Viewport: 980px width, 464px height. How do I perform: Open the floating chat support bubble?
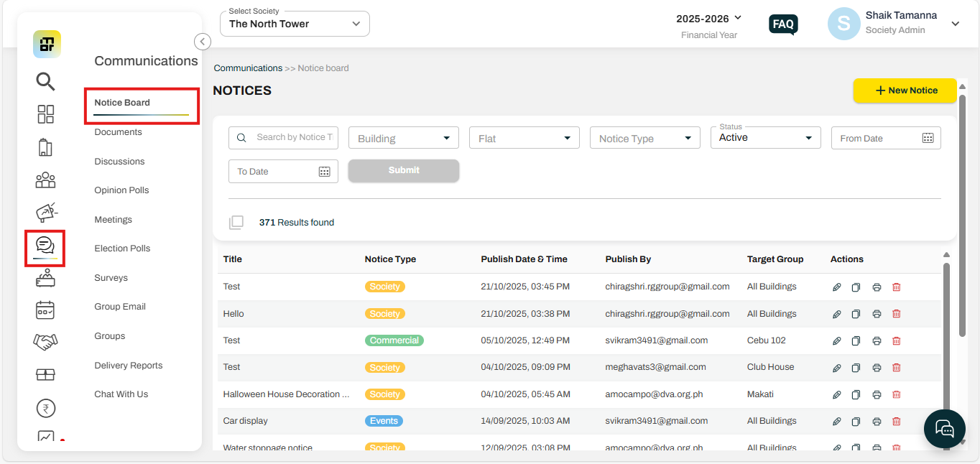point(944,429)
